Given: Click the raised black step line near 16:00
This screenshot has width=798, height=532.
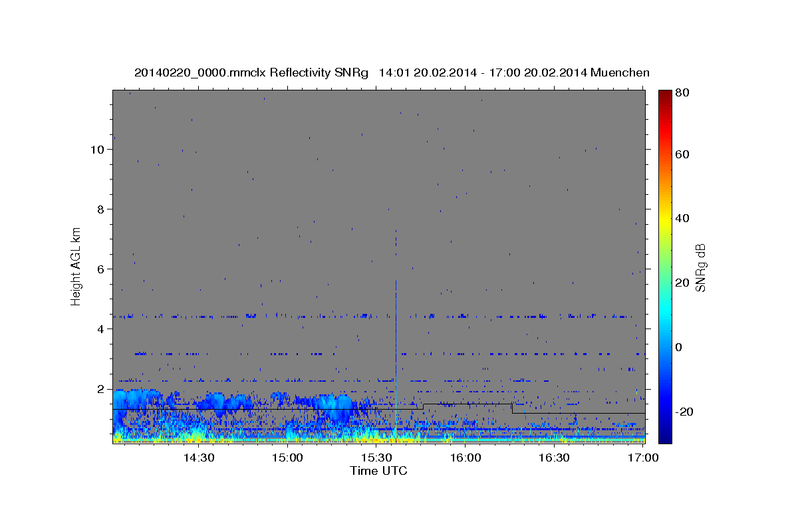Looking at the screenshot, I should click(x=467, y=404).
